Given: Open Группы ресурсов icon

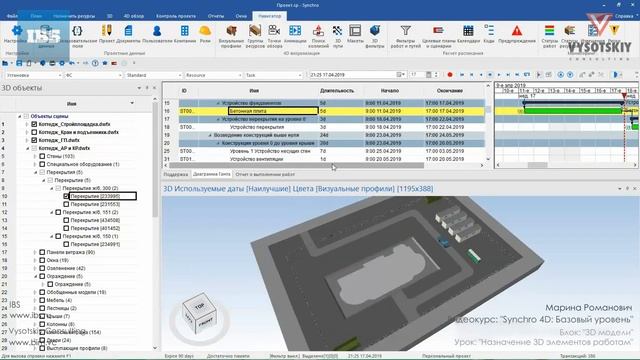Looking at the screenshot, I should pos(255,31).
